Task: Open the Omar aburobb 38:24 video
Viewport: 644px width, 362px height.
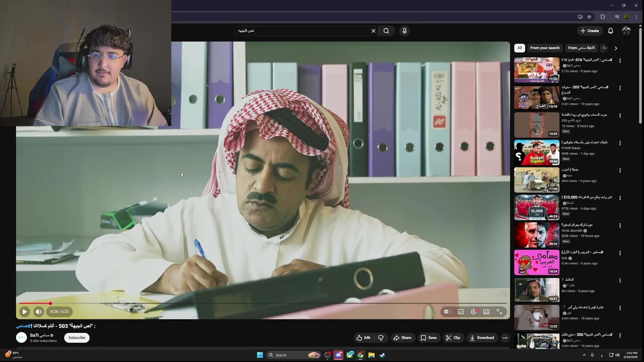Action: tap(536, 235)
